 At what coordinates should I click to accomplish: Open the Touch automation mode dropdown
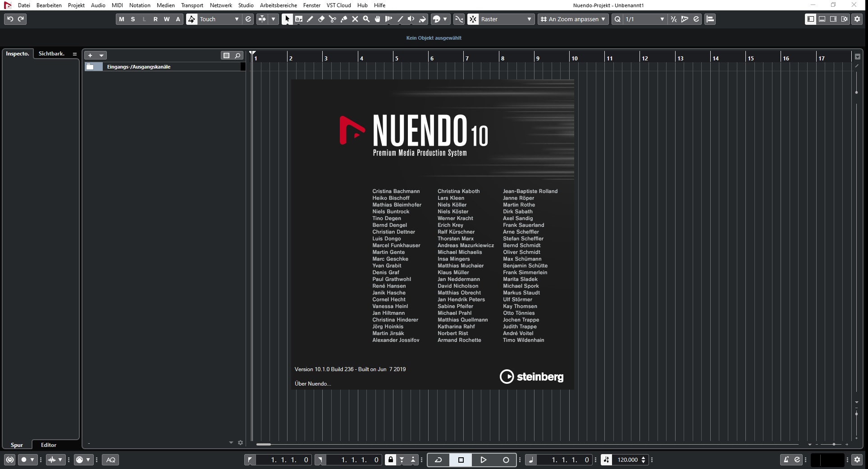[219, 19]
